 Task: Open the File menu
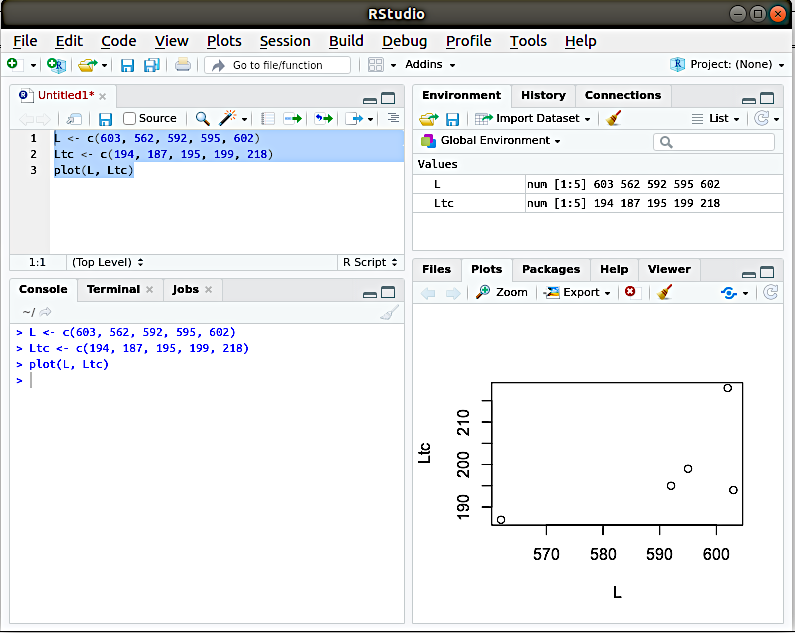coord(25,41)
